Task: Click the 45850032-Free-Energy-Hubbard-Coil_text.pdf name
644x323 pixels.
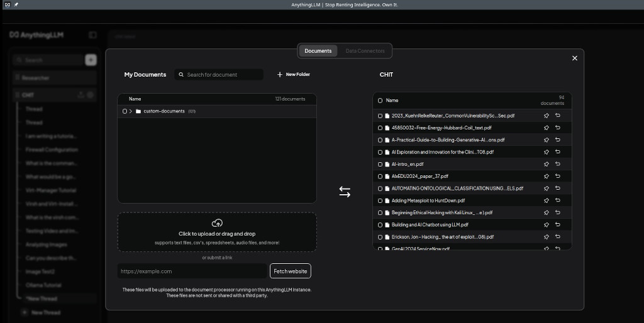Action: point(441,128)
